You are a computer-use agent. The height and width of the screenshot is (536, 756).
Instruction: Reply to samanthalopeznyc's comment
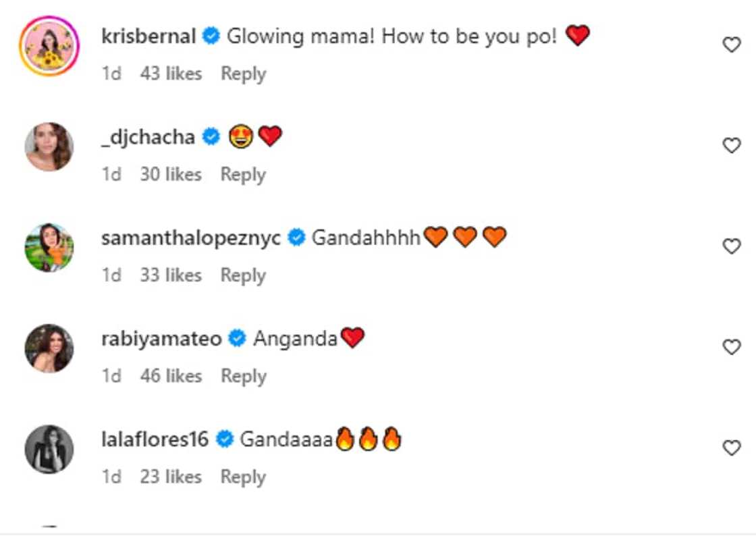243,275
